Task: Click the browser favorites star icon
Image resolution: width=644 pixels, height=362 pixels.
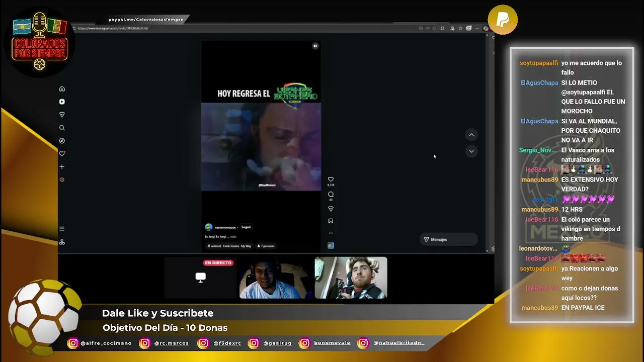Action: [435, 28]
